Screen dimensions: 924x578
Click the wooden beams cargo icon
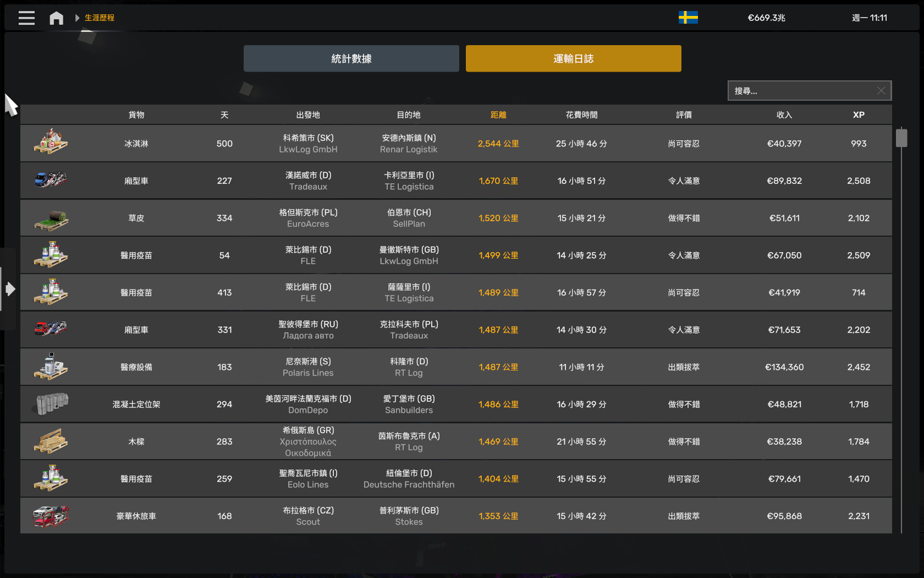tap(51, 441)
